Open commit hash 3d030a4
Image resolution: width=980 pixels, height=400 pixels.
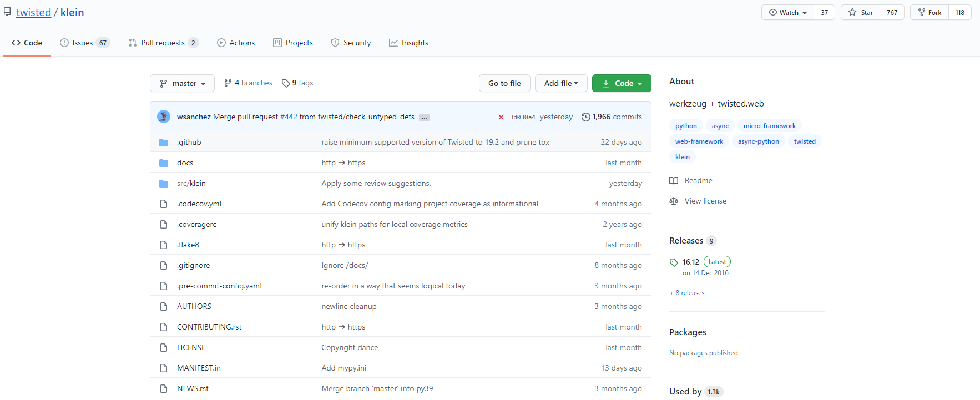tap(523, 117)
